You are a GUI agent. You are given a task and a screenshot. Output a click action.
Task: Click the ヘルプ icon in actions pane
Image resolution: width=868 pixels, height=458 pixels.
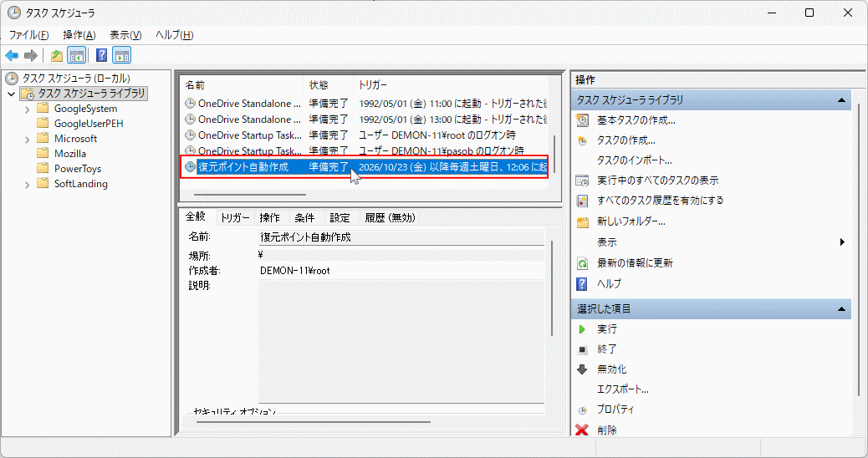tap(582, 284)
